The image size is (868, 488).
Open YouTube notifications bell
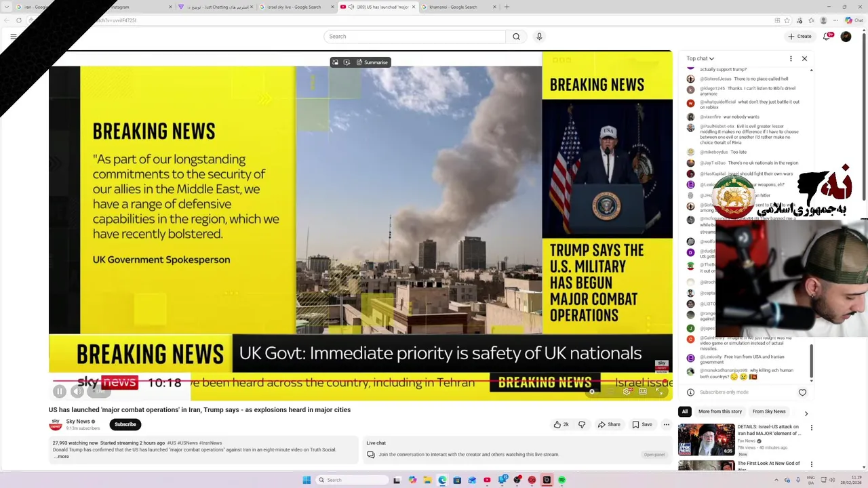pos(827,37)
